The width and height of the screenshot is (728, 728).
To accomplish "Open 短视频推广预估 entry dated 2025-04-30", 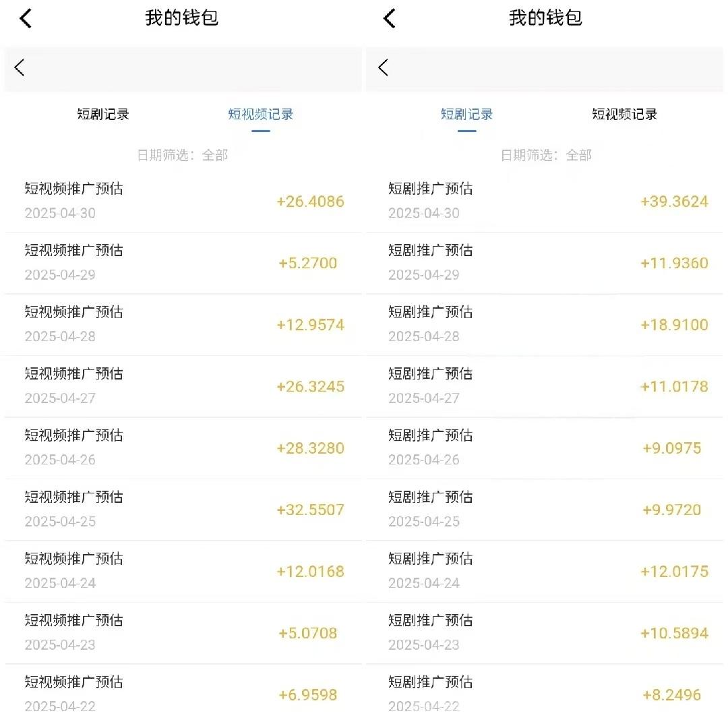I will pos(183,201).
